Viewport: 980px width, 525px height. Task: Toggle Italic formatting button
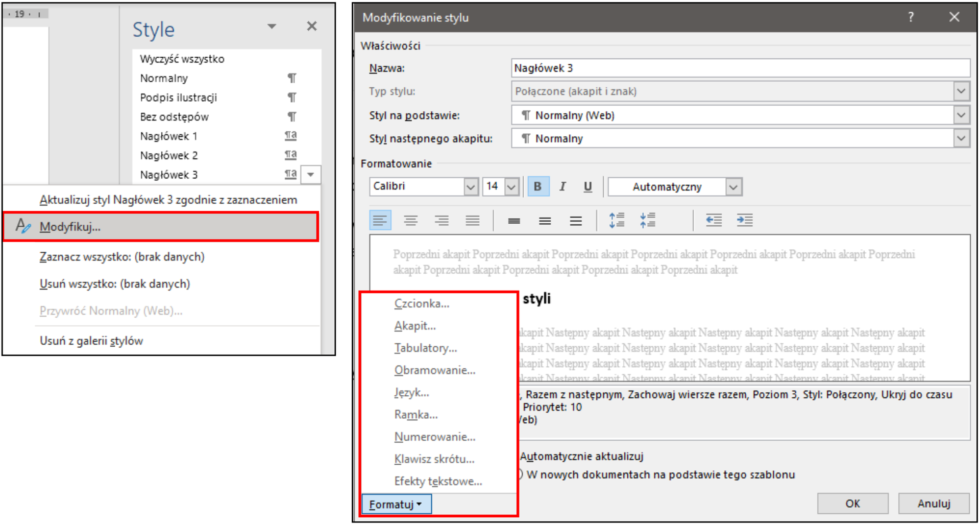(x=562, y=186)
